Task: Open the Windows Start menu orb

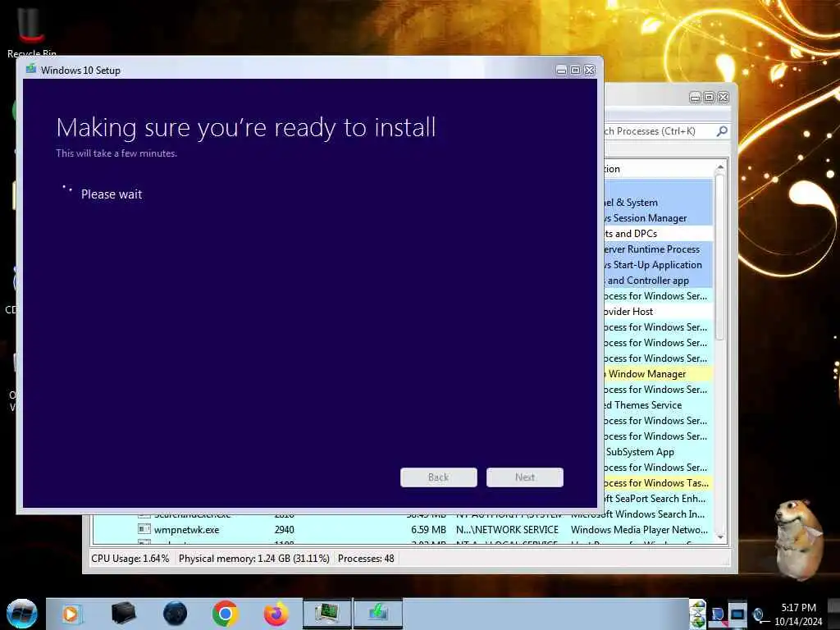Action: point(21,614)
